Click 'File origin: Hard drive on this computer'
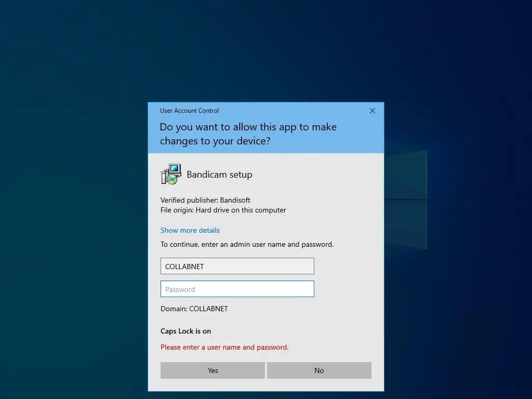532x399 pixels. (223, 210)
